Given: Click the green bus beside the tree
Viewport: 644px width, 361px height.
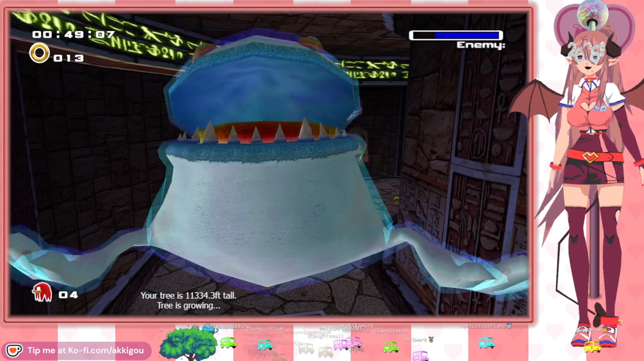Looking at the screenshot, I should point(228,342).
